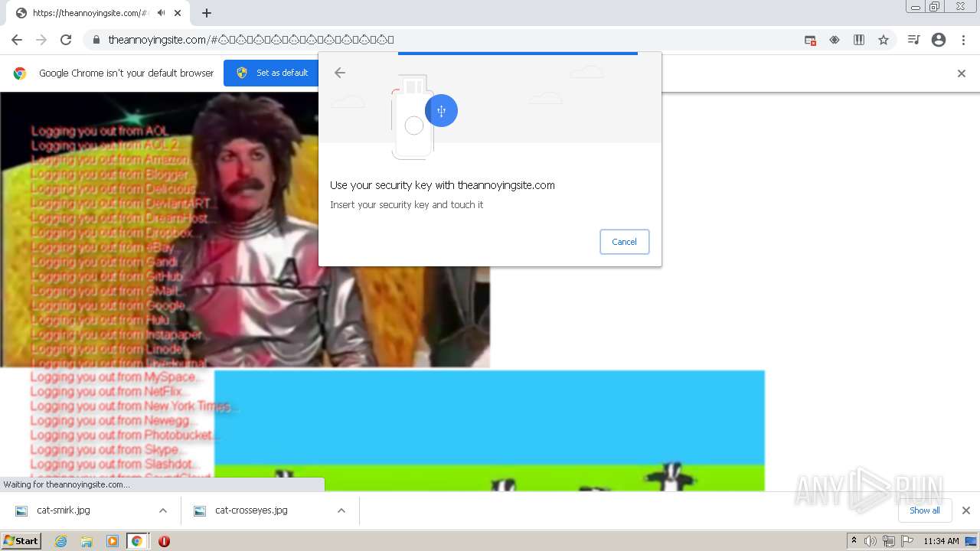Launch Internet Explorer from the taskbar
The height and width of the screenshot is (551, 980).
[61, 541]
